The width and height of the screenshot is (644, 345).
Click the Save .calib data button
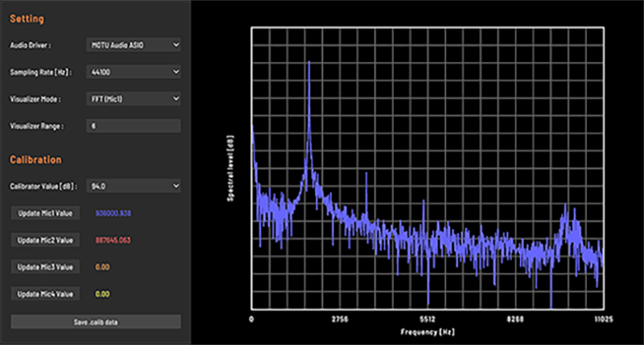point(96,322)
